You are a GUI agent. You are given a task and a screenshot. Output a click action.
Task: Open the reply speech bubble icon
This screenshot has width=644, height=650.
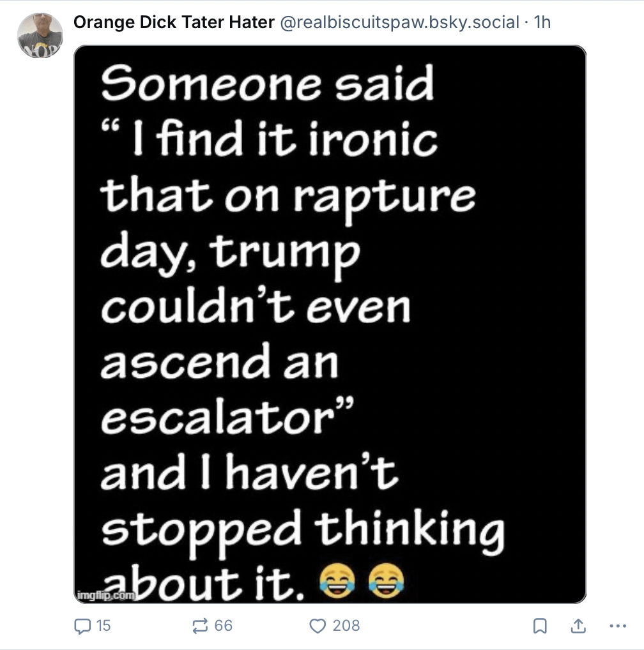coord(82,626)
